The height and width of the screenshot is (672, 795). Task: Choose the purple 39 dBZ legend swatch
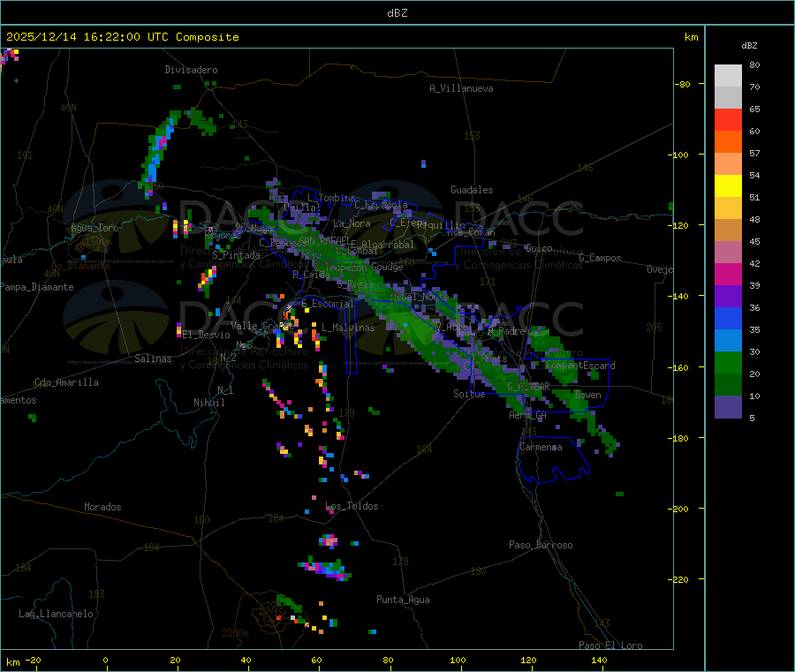tap(728, 297)
